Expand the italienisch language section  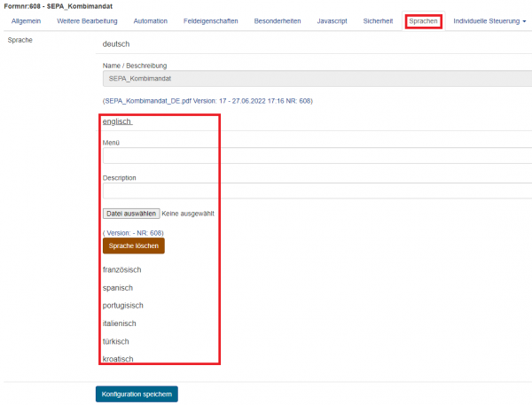pos(119,323)
